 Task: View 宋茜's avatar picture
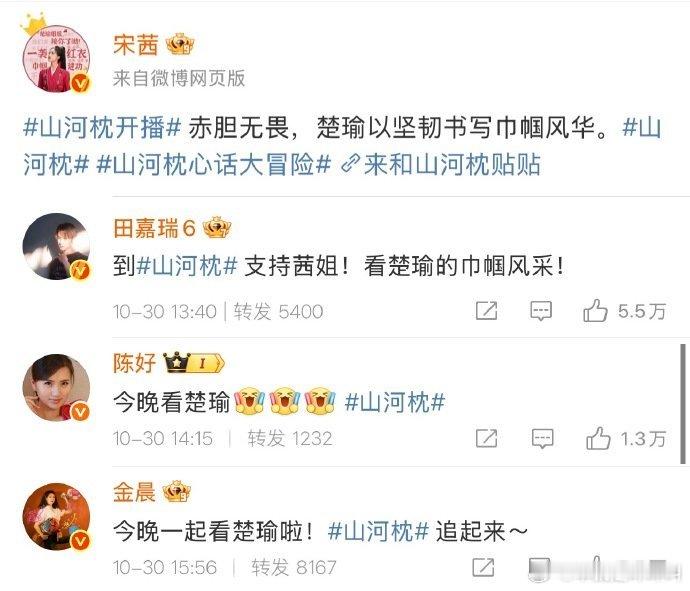pyautogui.click(x=56, y=59)
